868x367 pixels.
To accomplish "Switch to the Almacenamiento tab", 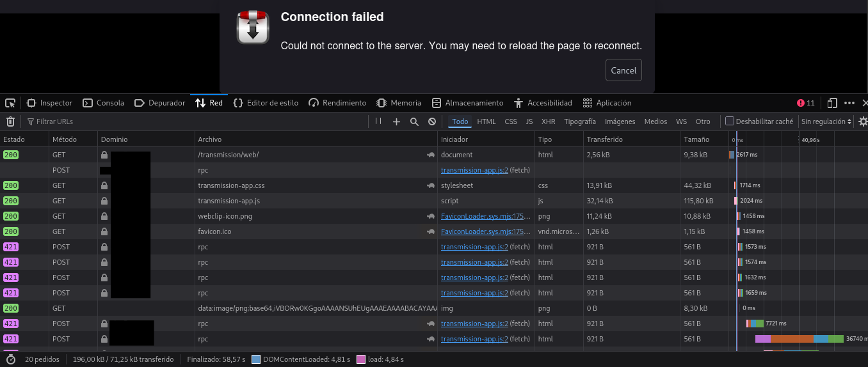I will click(468, 103).
